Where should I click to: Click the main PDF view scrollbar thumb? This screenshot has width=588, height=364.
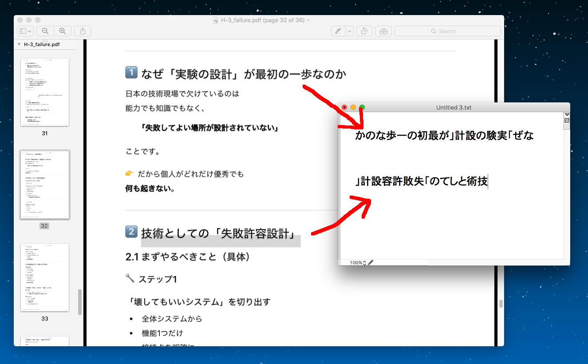501,304
